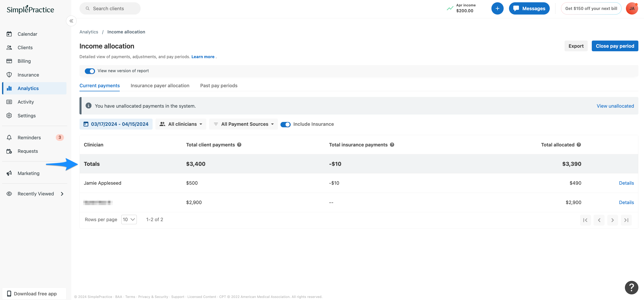Collapse the sidebar with double-chevron icon
The image size is (644, 300).
(x=71, y=21)
